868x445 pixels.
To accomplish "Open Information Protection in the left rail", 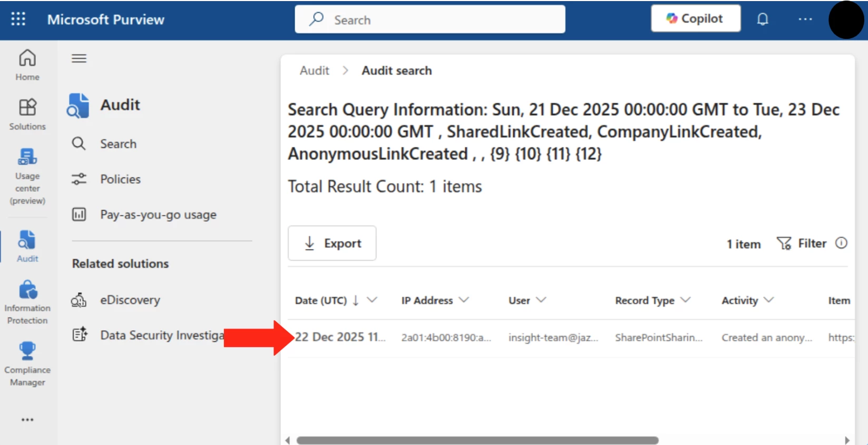I will [27, 302].
